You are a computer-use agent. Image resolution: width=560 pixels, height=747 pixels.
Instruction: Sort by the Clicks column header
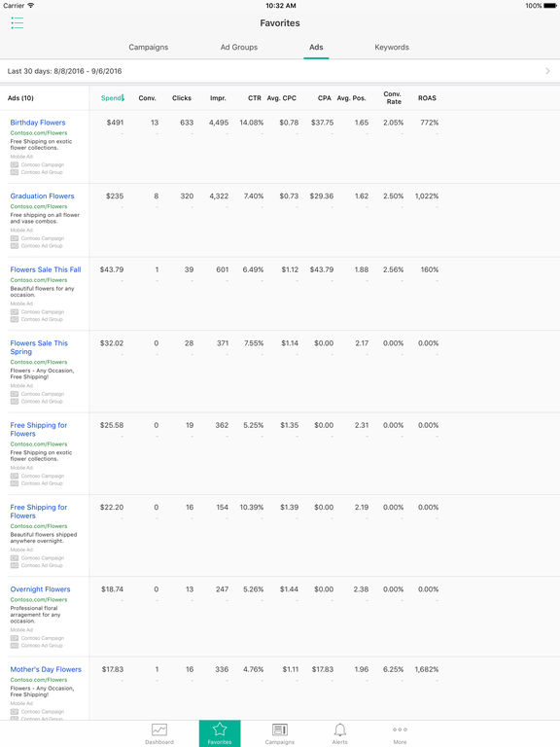click(182, 98)
